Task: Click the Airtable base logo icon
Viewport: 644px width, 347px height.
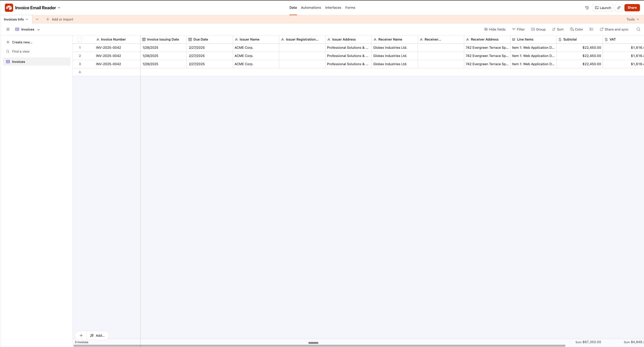Action: [9, 8]
